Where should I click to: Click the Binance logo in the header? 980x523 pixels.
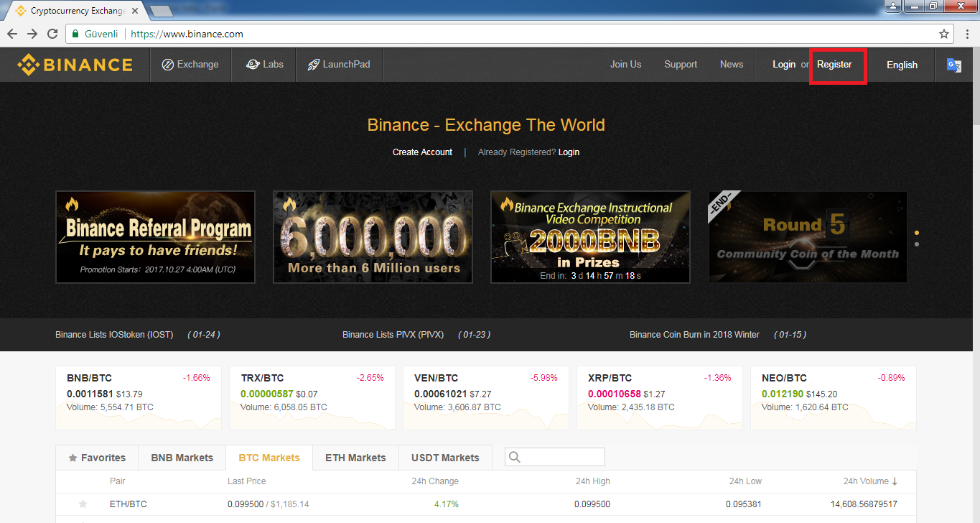(x=75, y=65)
